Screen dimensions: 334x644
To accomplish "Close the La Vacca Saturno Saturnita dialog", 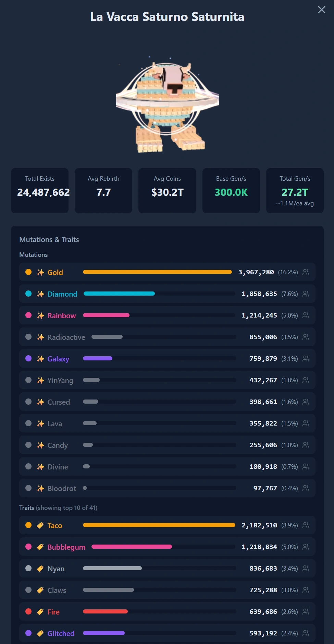I will (x=321, y=10).
